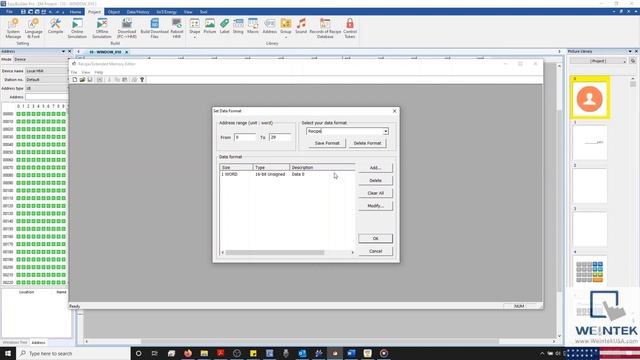Open the Station no. dropdown
Image resolution: width=640 pixels, height=360 pixels.
pos(47,80)
